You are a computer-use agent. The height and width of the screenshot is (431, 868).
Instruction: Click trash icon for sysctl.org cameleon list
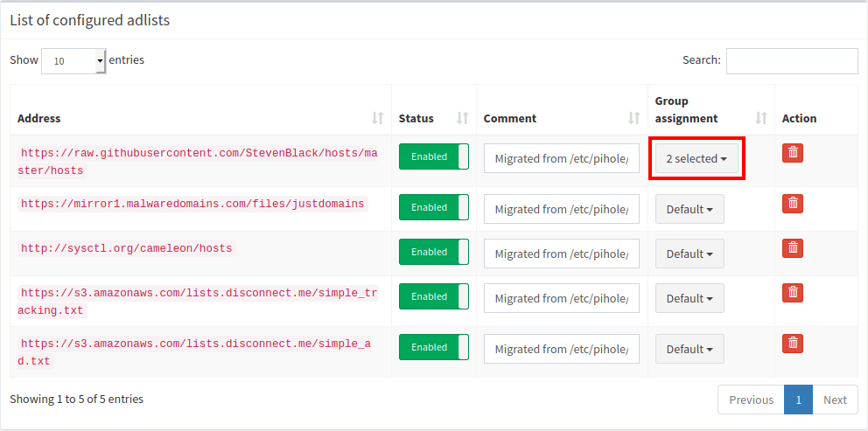coord(792,248)
